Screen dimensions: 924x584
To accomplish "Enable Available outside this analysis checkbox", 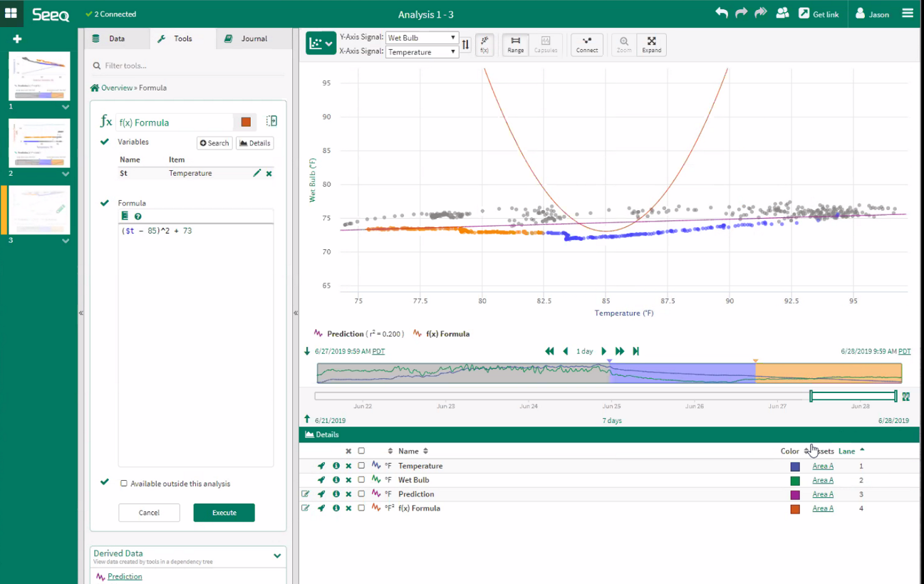I will point(124,484).
